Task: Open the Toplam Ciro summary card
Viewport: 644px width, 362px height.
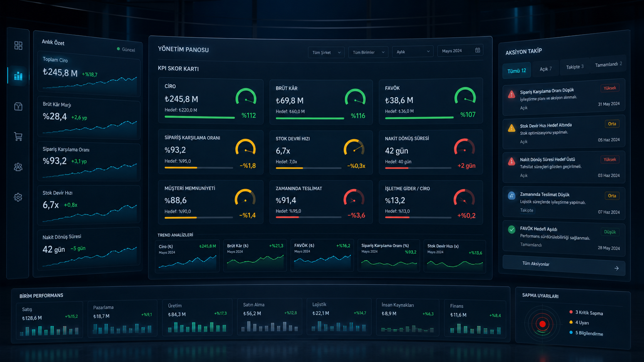Action: pyautogui.click(x=89, y=75)
